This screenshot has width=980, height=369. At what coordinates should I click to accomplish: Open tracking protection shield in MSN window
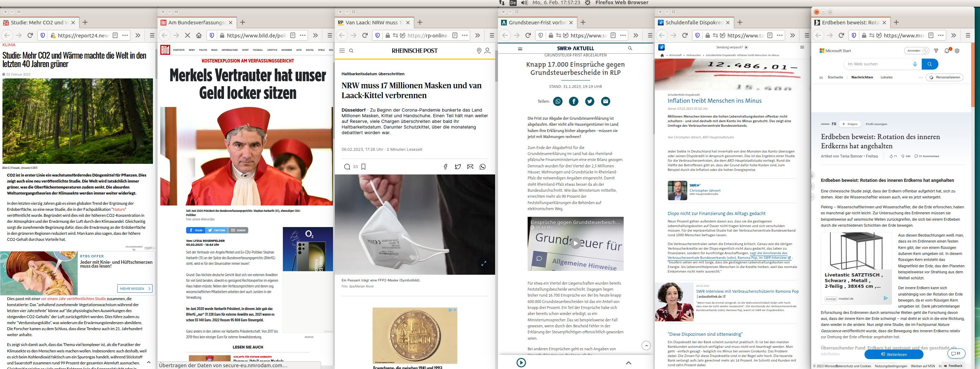[x=854, y=35]
